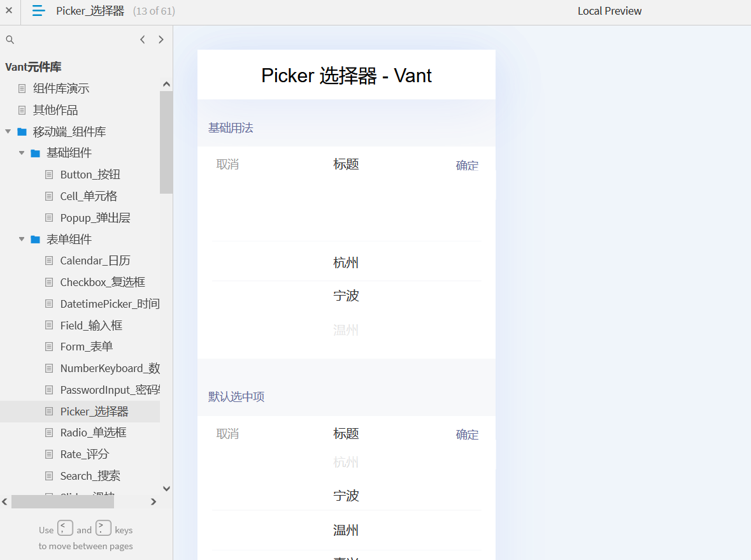Open the Popup_弹出层 page
The width and height of the screenshot is (751, 560).
[96, 218]
